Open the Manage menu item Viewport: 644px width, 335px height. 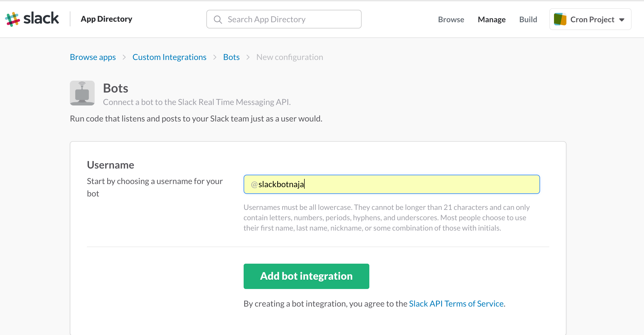[x=491, y=19]
